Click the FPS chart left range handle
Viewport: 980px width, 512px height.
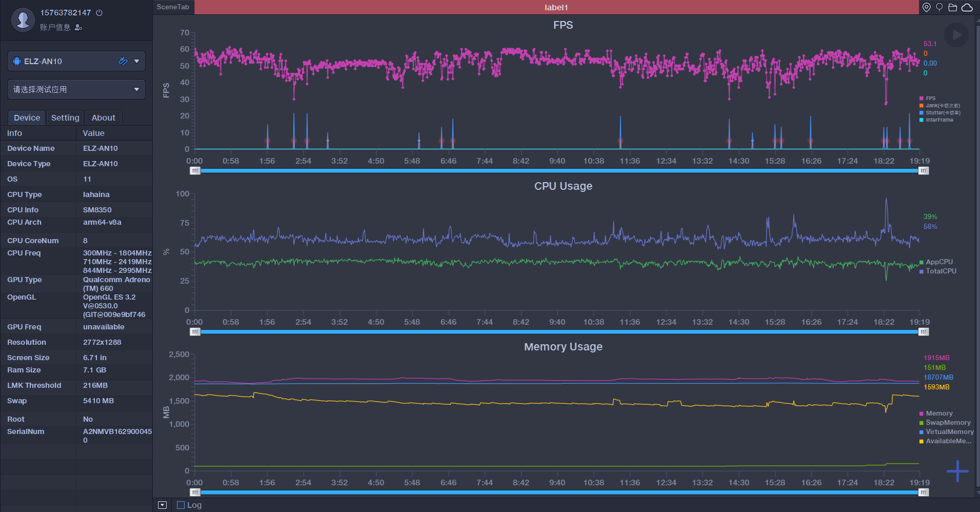click(x=195, y=171)
